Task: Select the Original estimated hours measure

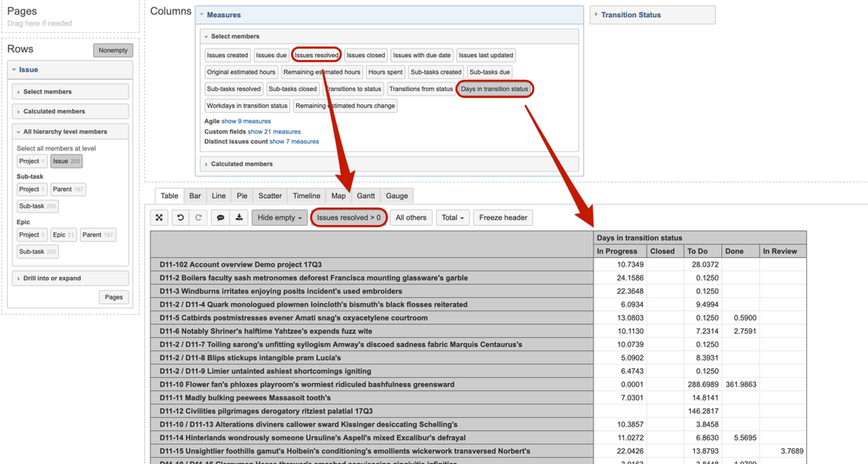Action: click(241, 72)
